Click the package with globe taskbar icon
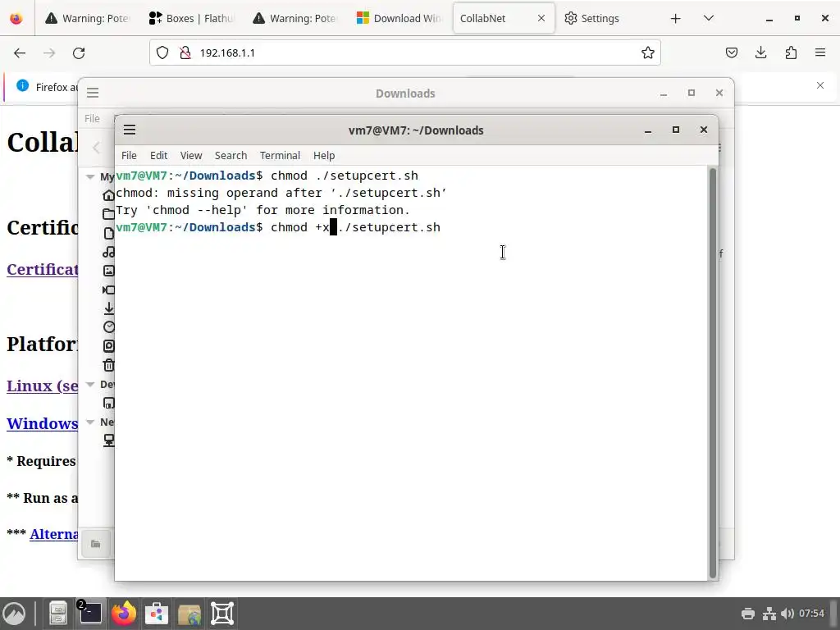The image size is (840, 630). (189, 614)
